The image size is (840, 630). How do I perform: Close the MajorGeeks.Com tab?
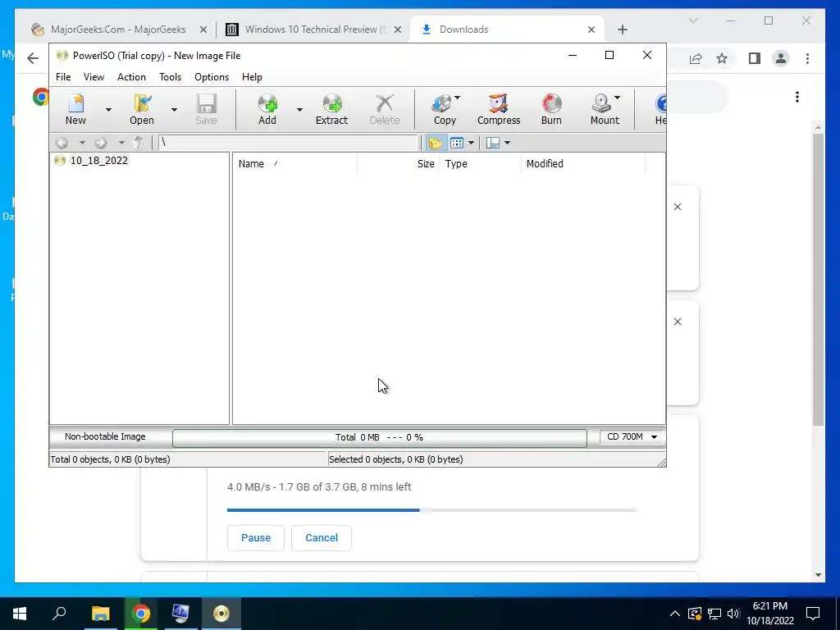tap(203, 30)
